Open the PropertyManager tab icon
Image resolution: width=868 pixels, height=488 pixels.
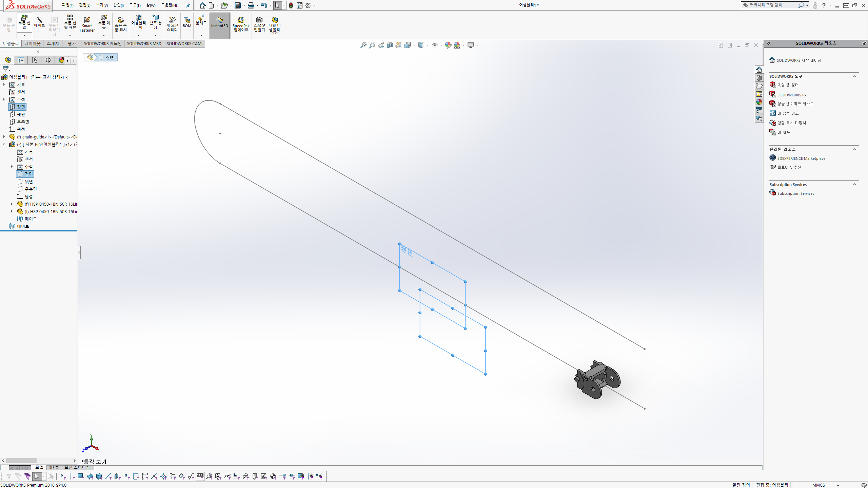click(21, 60)
